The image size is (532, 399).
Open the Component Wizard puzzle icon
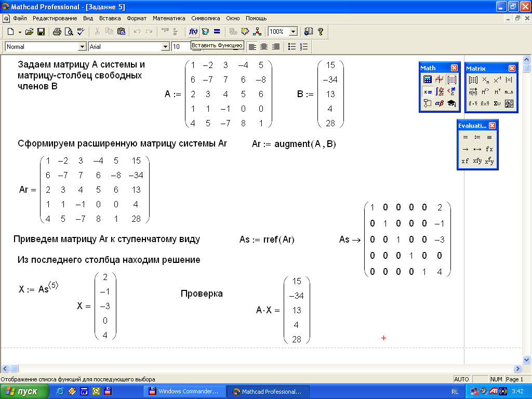245,32
